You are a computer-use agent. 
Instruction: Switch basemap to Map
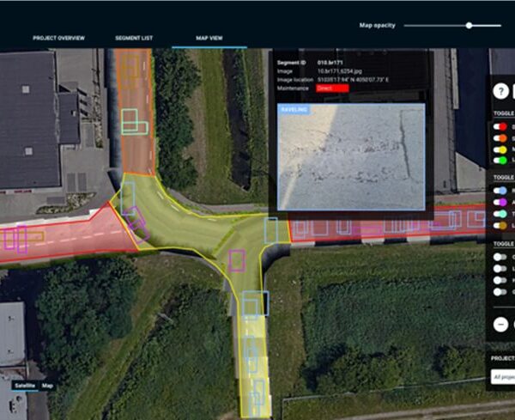click(x=48, y=386)
